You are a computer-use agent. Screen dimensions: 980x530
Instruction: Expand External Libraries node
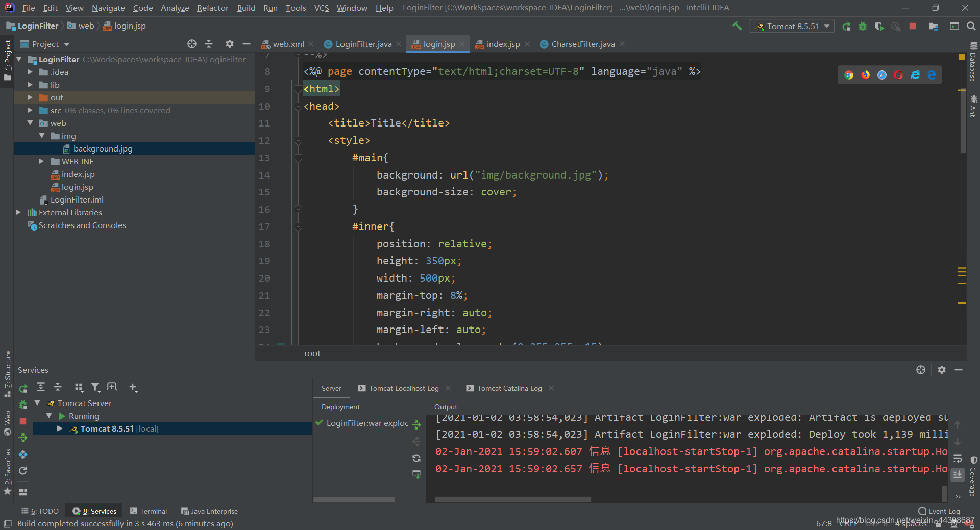click(18, 212)
